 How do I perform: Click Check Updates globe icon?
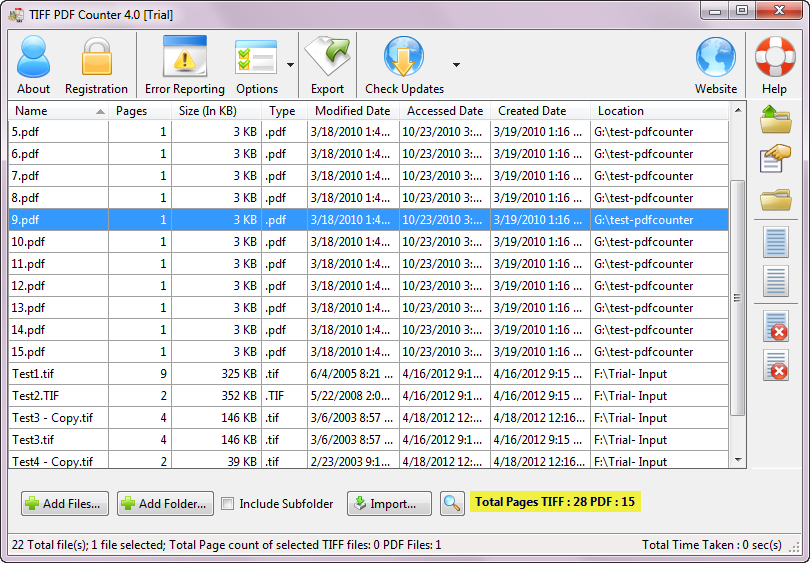tap(404, 65)
